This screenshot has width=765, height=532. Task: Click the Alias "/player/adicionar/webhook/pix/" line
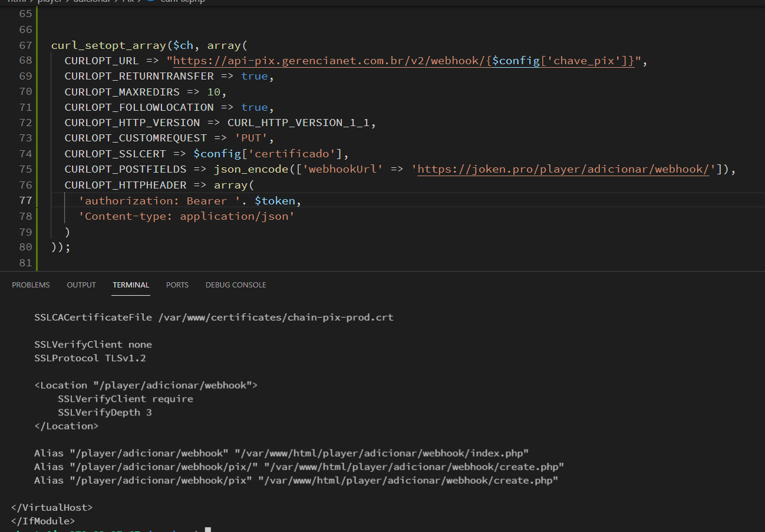[x=299, y=467]
